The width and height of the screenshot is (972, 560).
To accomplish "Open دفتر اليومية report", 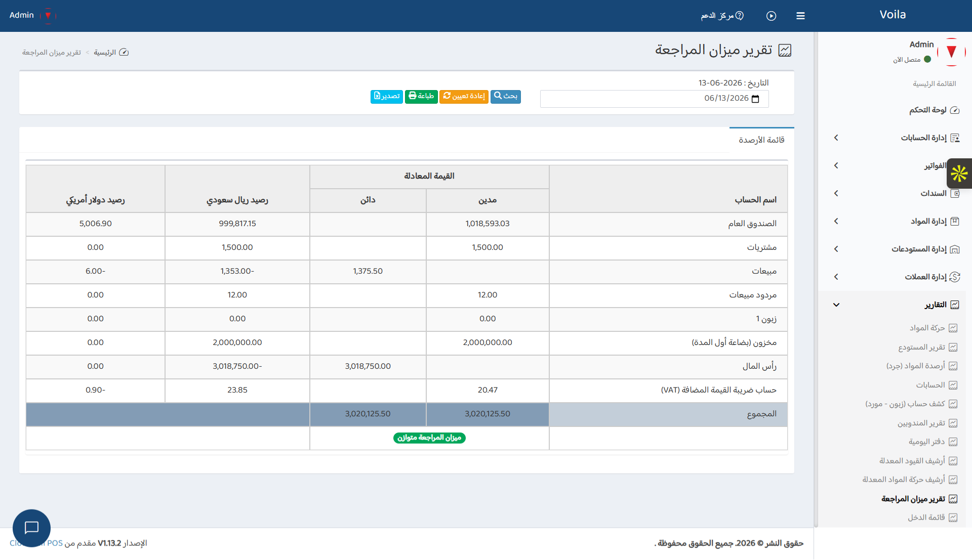I will tap(933, 442).
